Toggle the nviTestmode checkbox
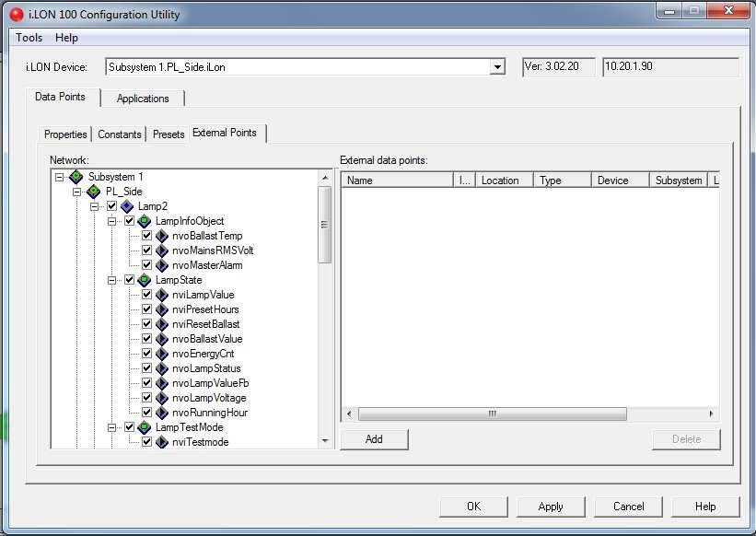The height and width of the screenshot is (536, 756). point(147,442)
